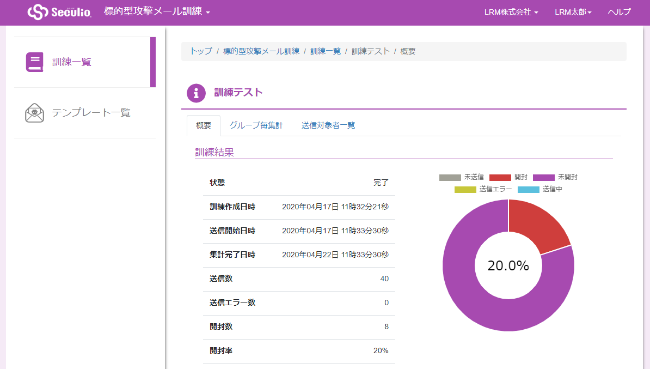The height and width of the screenshot is (369, 650).
Task: Toggle the gray 未送信 legend swatch
Action: [450, 177]
